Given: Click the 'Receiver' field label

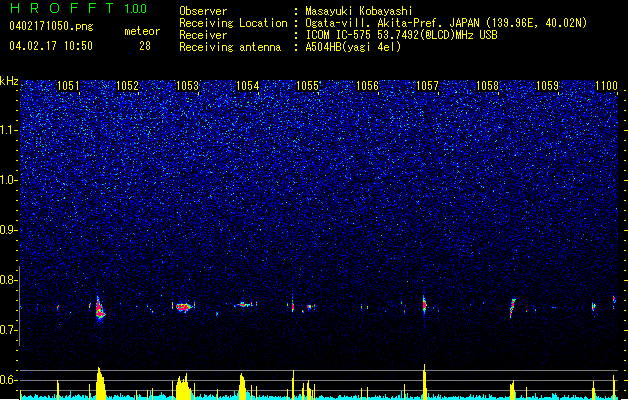Looking at the screenshot, I should coord(203,35).
